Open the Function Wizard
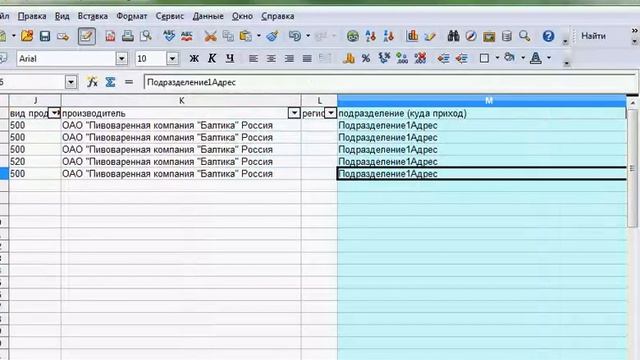Viewport: 640px width, 360px height. click(x=92, y=82)
